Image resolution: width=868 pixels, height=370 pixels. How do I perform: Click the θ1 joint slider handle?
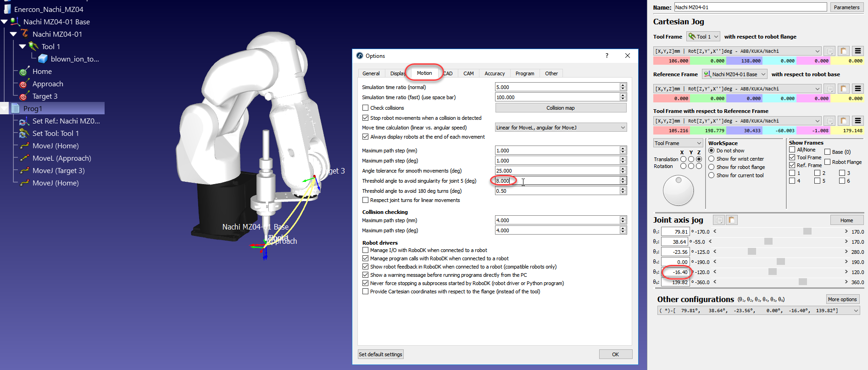807,231
